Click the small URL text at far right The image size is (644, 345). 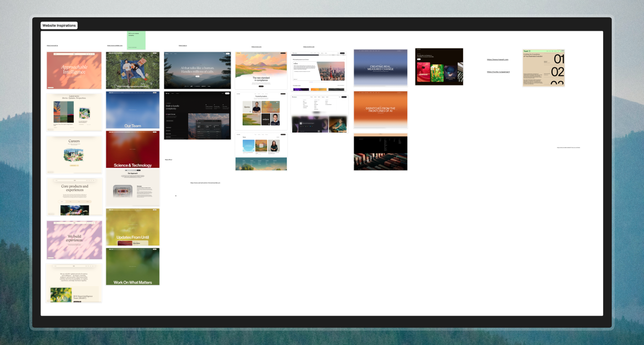(568, 148)
